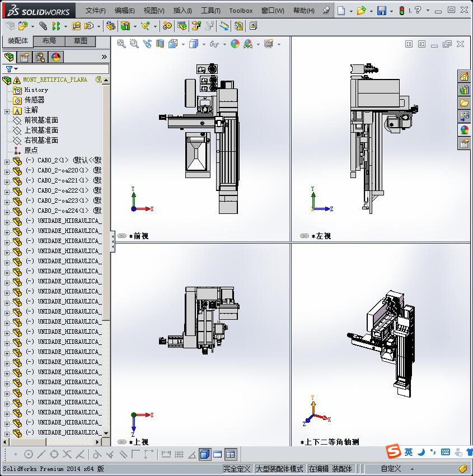Open Appearances sphere icon in task pane
The width and height of the screenshot is (473, 476).
click(x=464, y=130)
